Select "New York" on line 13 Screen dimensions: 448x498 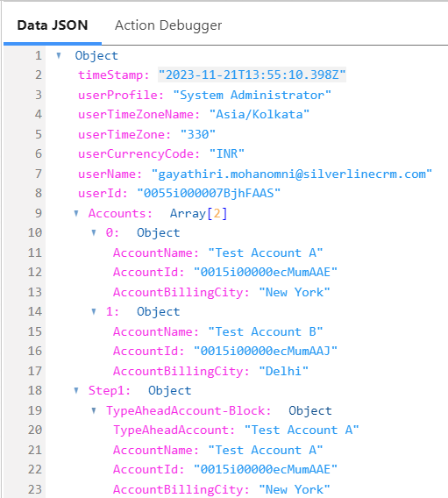(295, 292)
